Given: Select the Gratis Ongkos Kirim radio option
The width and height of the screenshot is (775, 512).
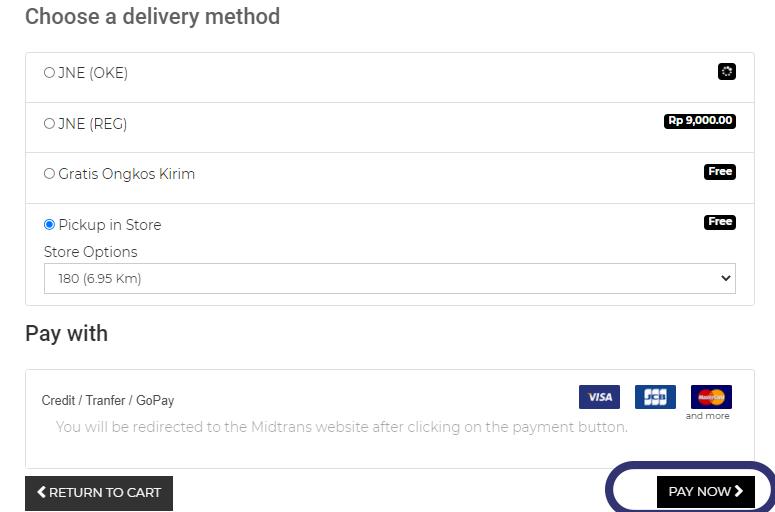Looking at the screenshot, I should point(49,174).
